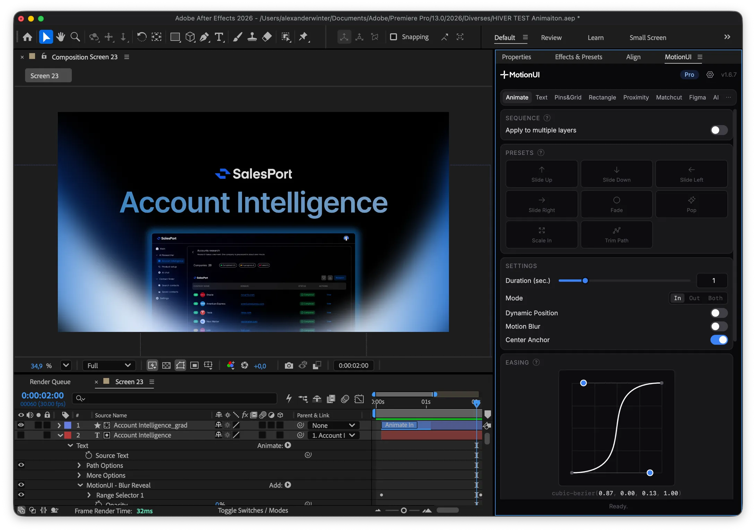Click the Easing help question icon
756x532 pixels.
click(536, 363)
